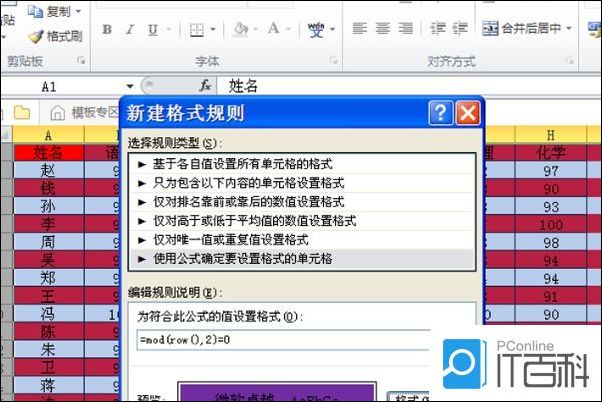Click name cell 蒋

pos(48,385)
